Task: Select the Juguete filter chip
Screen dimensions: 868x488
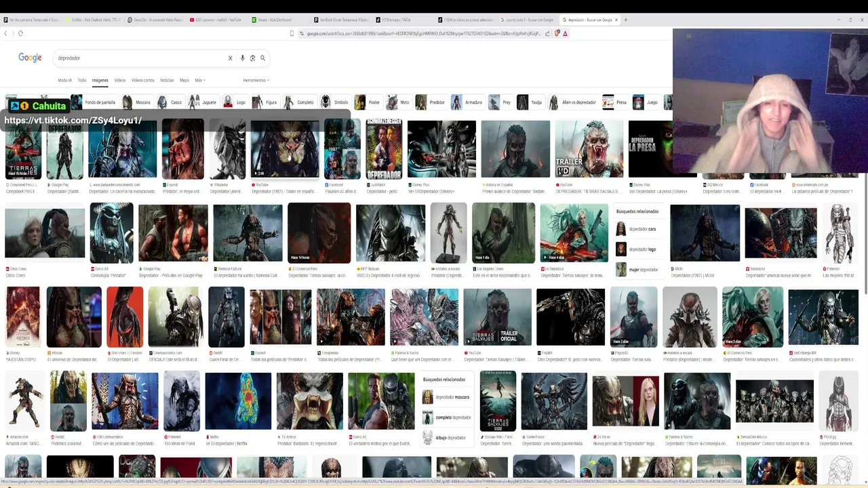Action: pos(203,102)
